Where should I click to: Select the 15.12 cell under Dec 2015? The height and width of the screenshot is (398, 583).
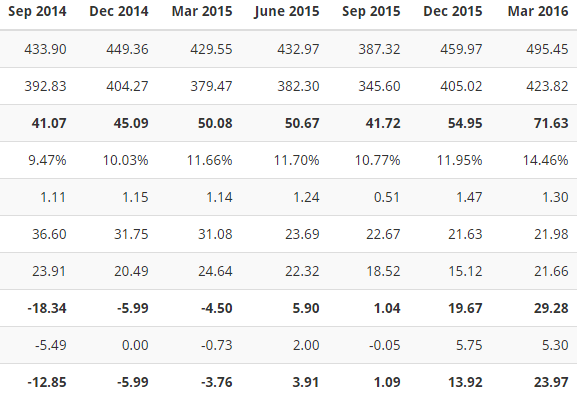coord(465,271)
